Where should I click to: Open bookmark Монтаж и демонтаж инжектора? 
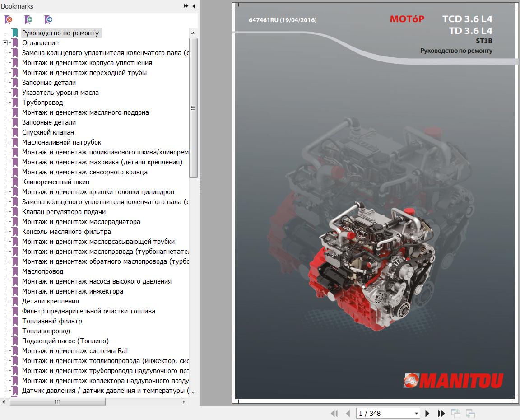click(x=72, y=291)
